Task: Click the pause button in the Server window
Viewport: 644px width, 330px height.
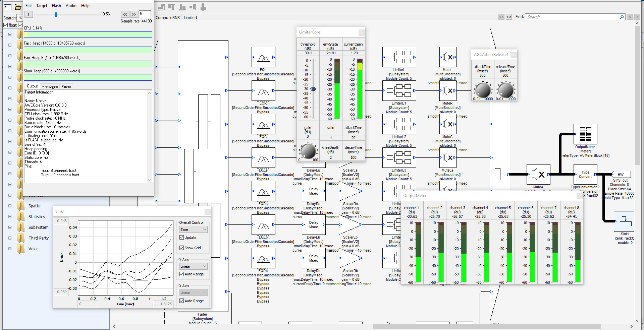Action: tap(29, 14)
